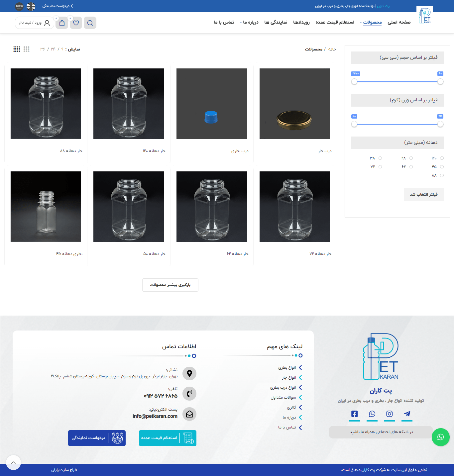
Task: Go to خانه in the breadcrumb
Action: pos(332,49)
